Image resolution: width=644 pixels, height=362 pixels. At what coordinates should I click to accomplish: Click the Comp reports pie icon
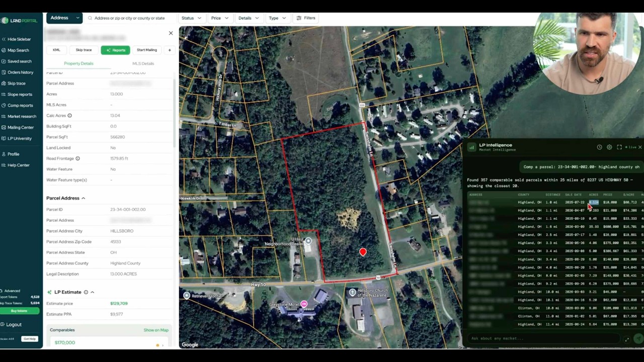[4, 106]
